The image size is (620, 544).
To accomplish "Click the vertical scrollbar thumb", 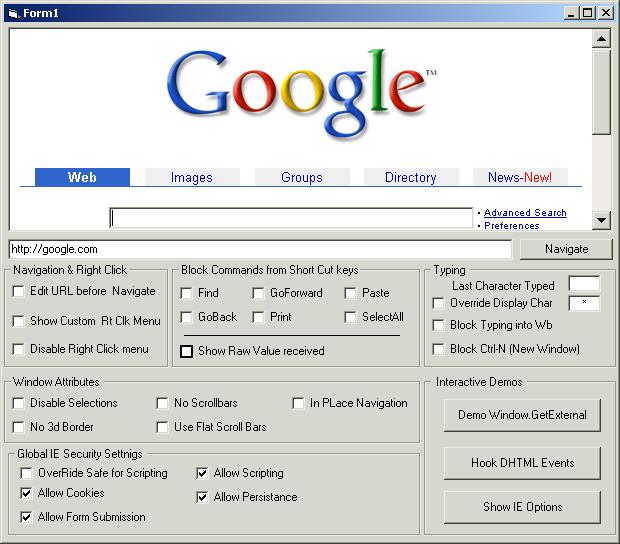I will 601,91.
